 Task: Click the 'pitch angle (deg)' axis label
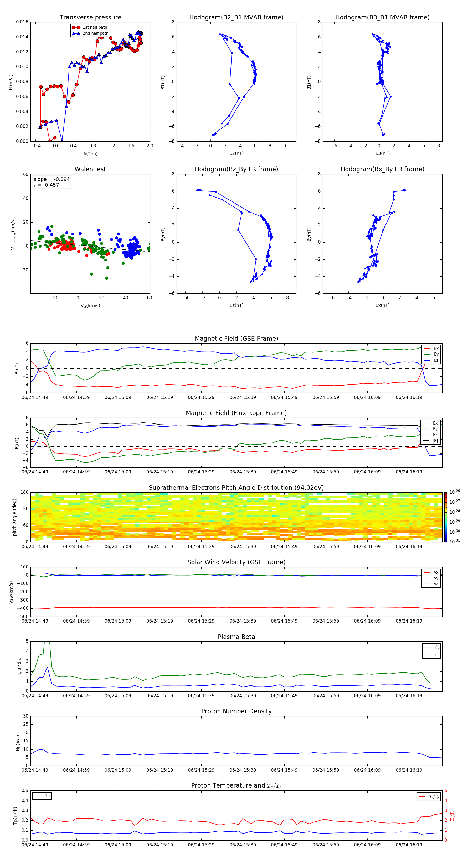coord(14,517)
